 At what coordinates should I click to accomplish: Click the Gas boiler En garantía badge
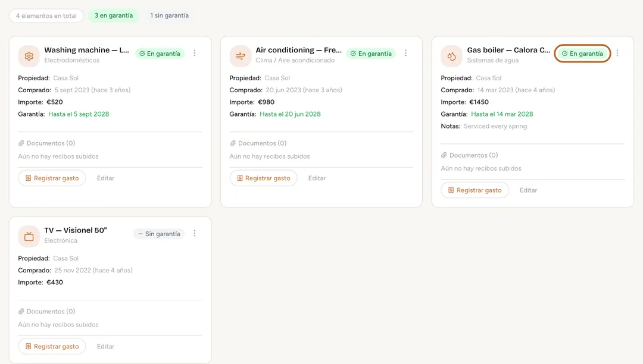(x=582, y=54)
